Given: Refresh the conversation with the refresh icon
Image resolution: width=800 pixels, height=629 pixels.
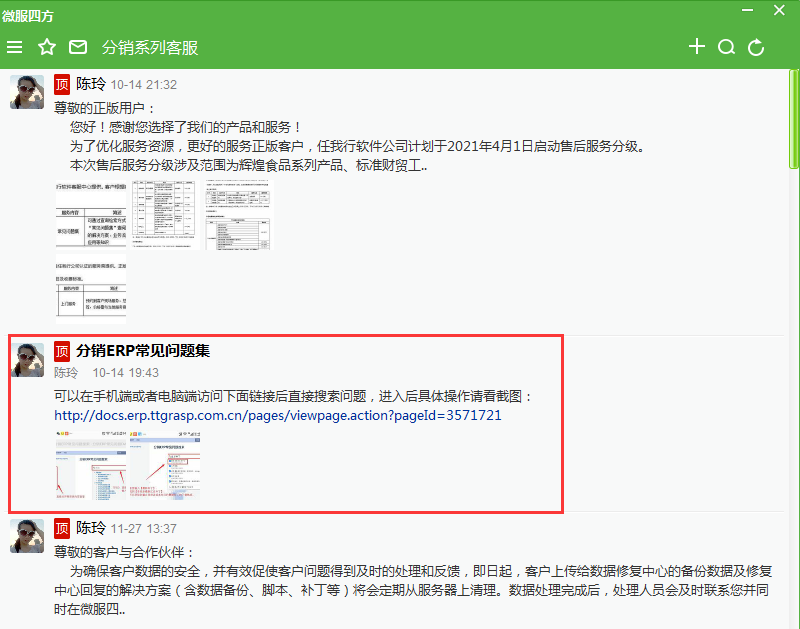Looking at the screenshot, I should pos(755,46).
